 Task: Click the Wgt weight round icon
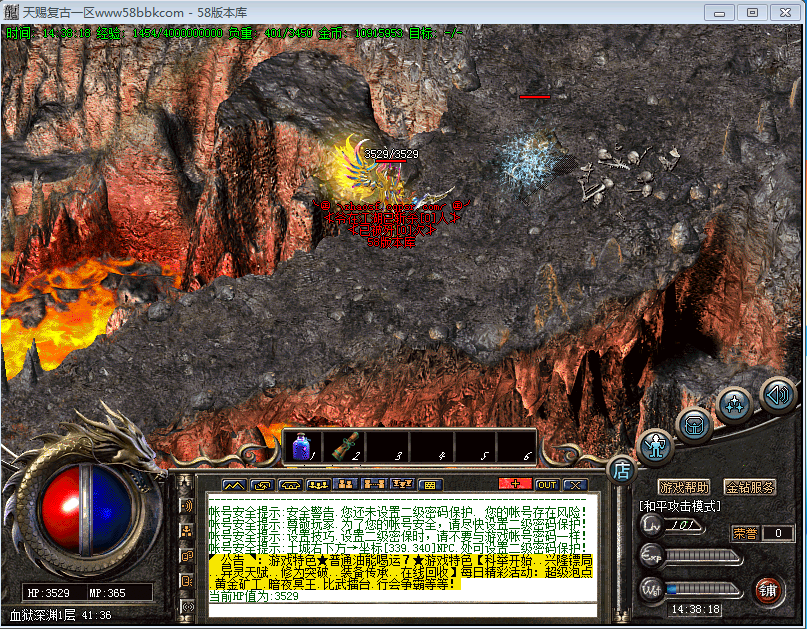pyautogui.click(x=651, y=589)
